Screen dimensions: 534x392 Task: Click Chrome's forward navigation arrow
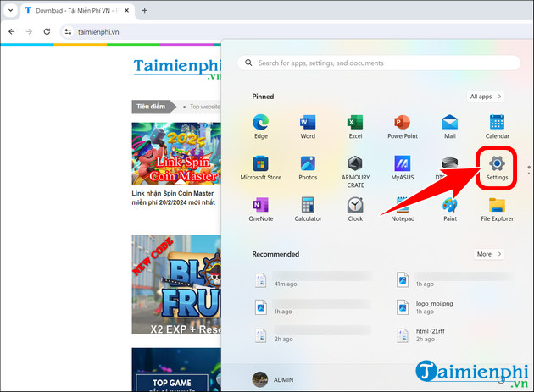tap(29, 31)
